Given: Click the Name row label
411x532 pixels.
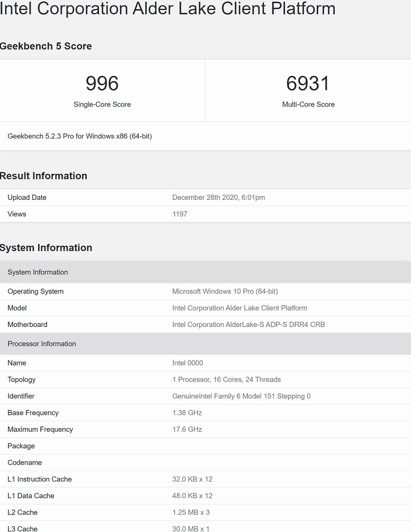Looking at the screenshot, I should 16,363.
